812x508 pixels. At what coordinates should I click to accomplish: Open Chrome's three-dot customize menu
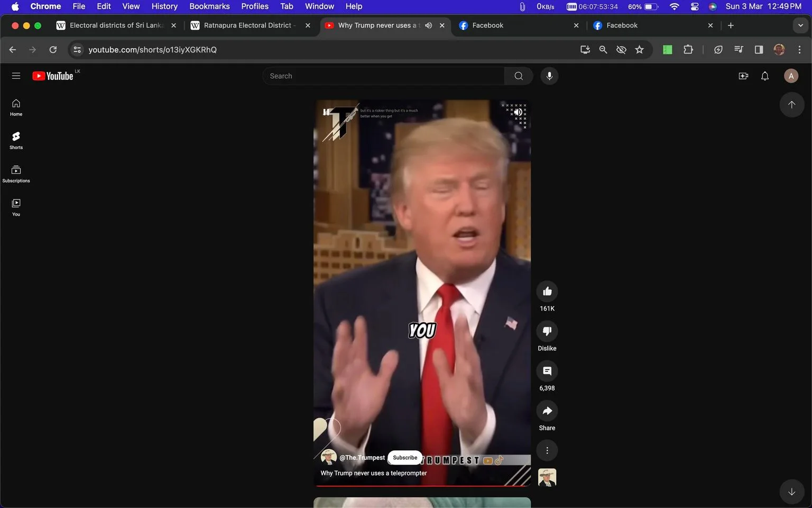coord(799,49)
